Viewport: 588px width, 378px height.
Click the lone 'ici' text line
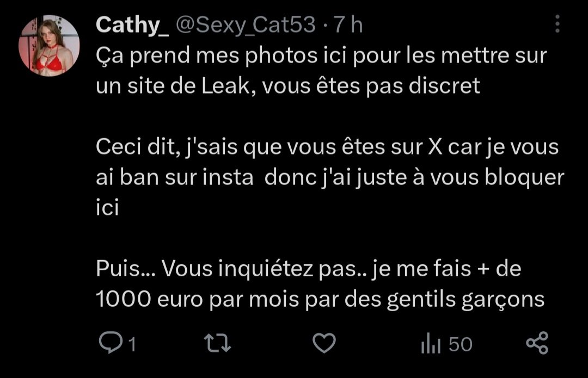point(107,208)
